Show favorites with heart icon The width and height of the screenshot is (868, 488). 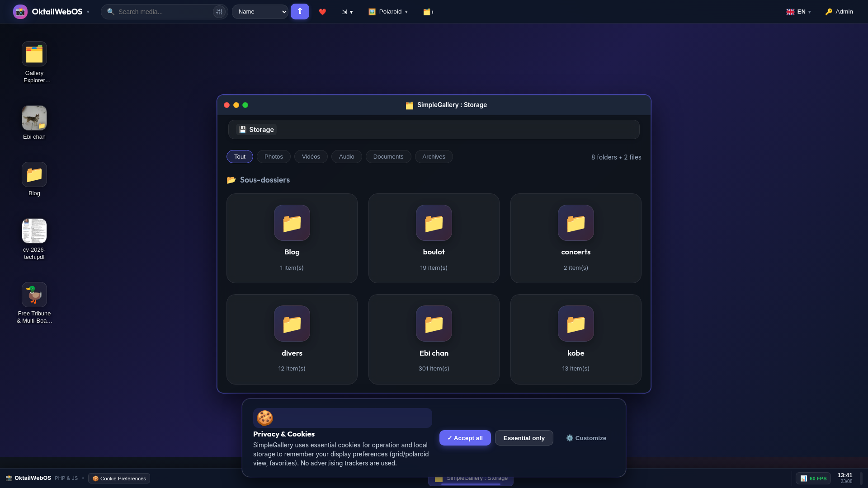[322, 12]
